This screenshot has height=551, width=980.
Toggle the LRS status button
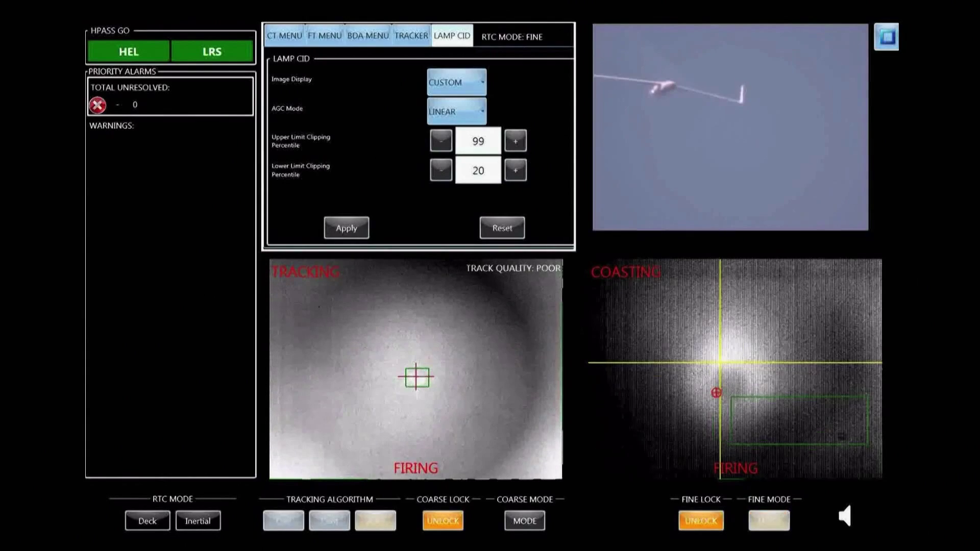[x=212, y=52]
